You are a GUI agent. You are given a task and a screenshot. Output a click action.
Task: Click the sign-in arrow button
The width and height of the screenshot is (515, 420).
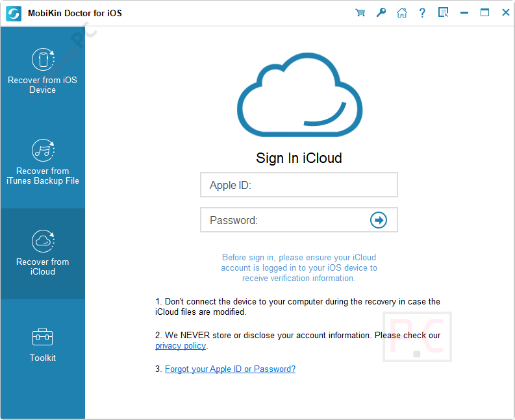click(379, 220)
